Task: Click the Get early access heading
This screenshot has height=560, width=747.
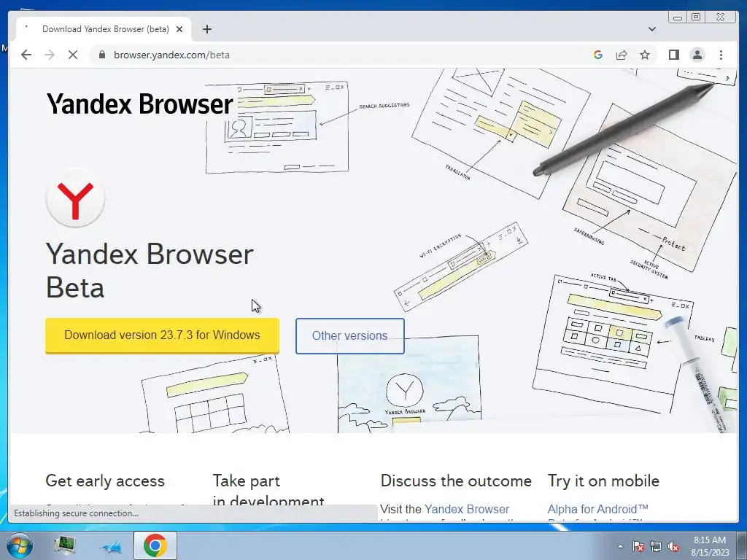Action: 105,481
